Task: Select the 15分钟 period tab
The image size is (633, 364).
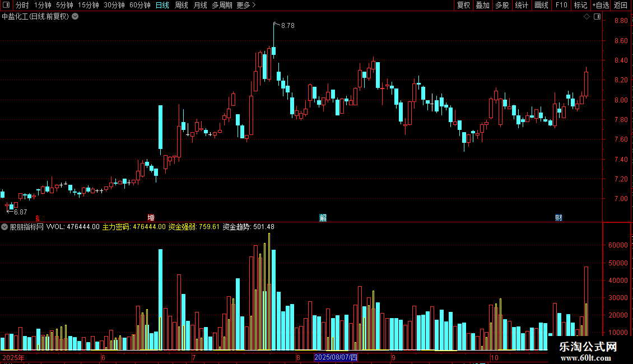Action: tap(89, 5)
